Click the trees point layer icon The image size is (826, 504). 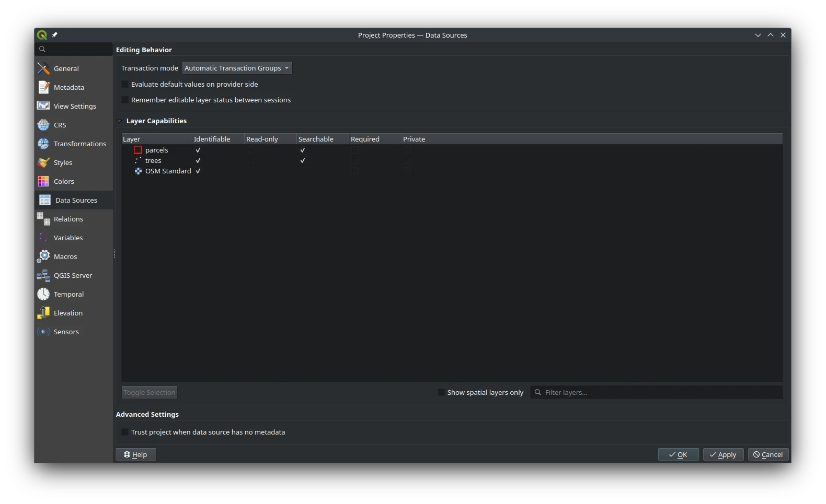(138, 160)
